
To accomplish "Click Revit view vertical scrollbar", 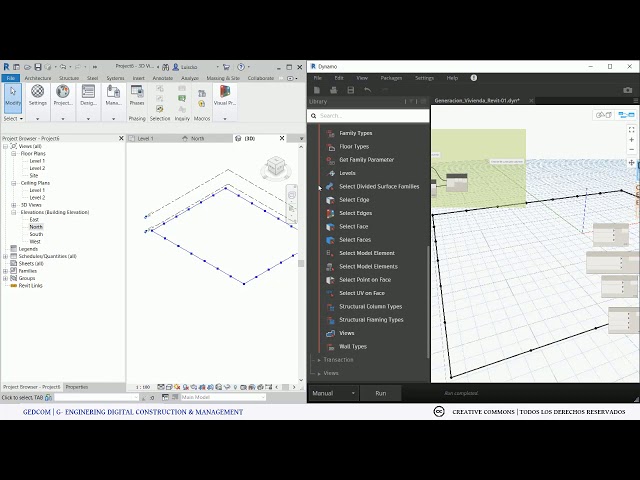I will [x=301, y=263].
